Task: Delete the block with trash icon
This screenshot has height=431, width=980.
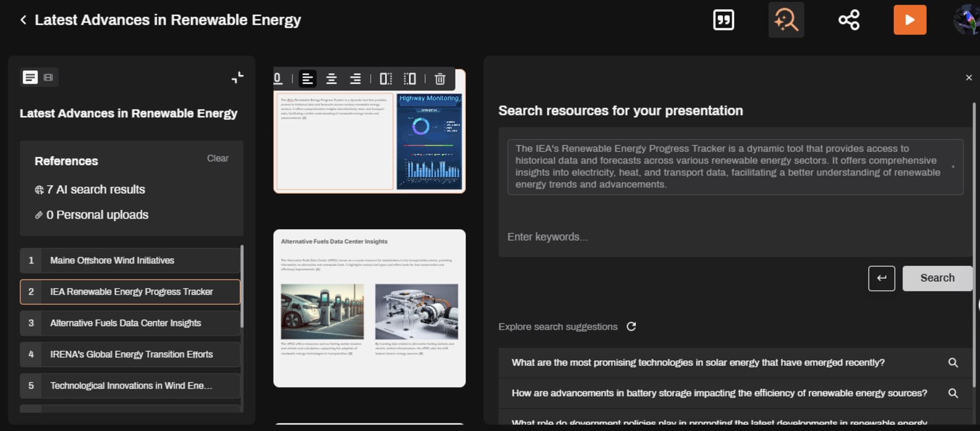Action: click(440, 79)
